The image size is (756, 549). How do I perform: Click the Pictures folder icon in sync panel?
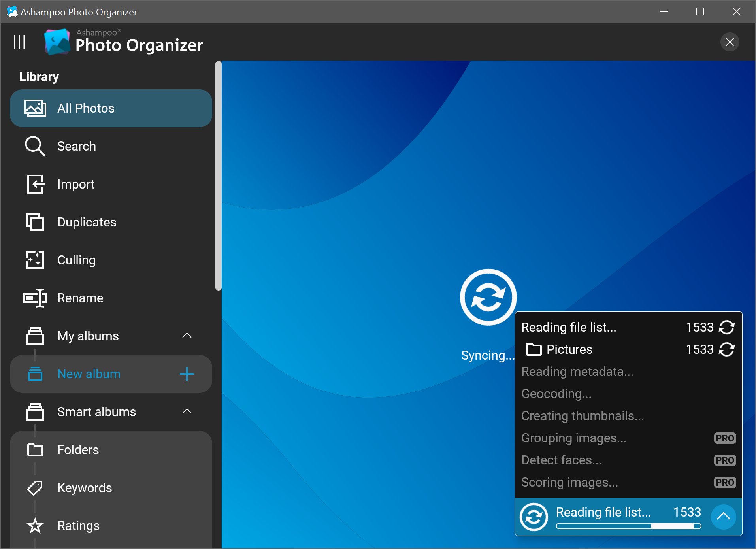534,349
